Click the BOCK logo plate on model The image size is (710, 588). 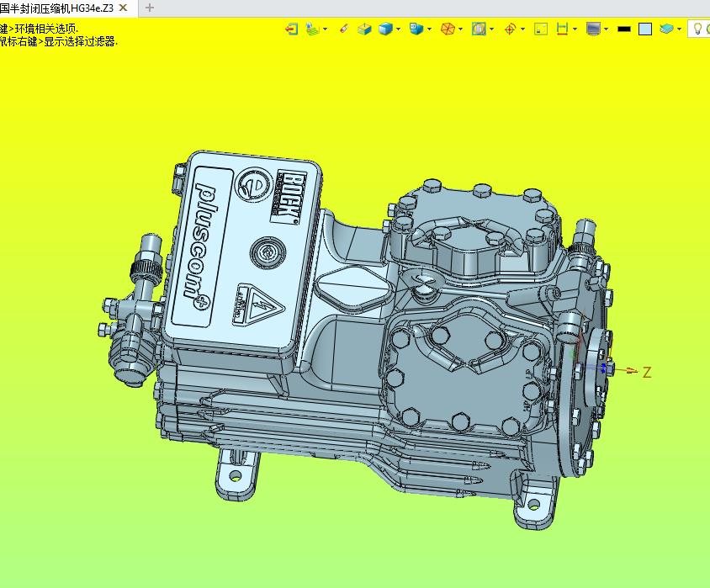288,199
